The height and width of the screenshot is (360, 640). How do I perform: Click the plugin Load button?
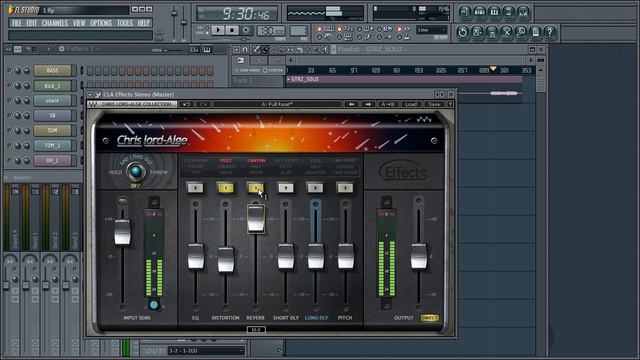point(411,104)
